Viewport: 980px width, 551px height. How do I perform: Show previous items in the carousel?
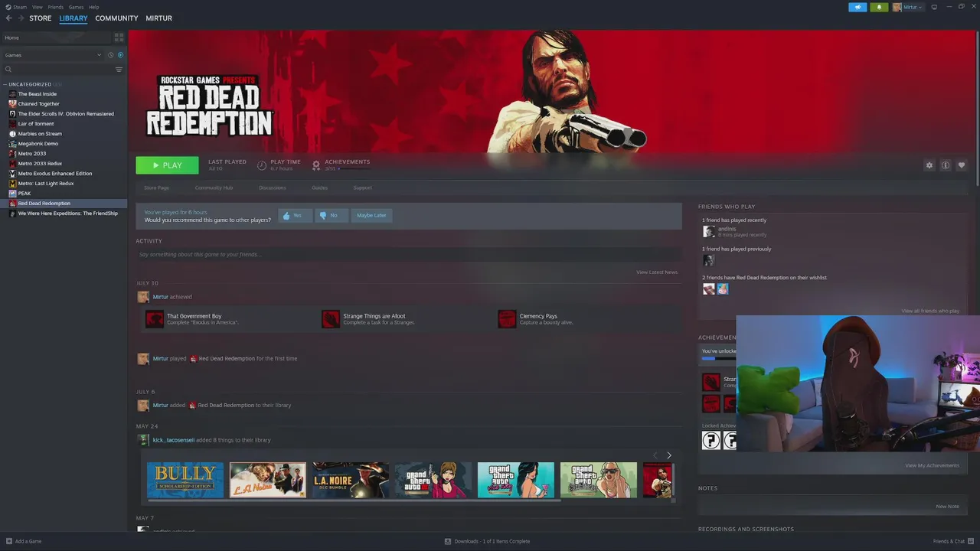pos(655,455)
